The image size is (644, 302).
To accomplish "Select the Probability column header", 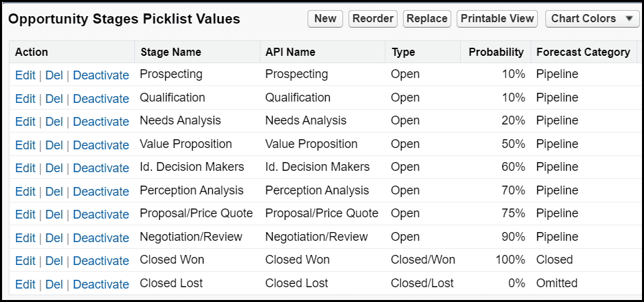I will pos(496,52).
